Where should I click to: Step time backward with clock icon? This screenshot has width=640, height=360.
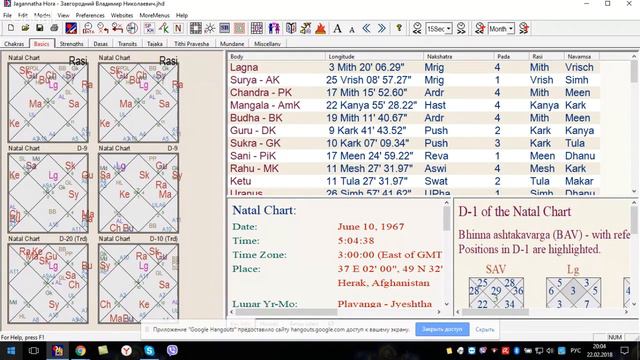417,28
